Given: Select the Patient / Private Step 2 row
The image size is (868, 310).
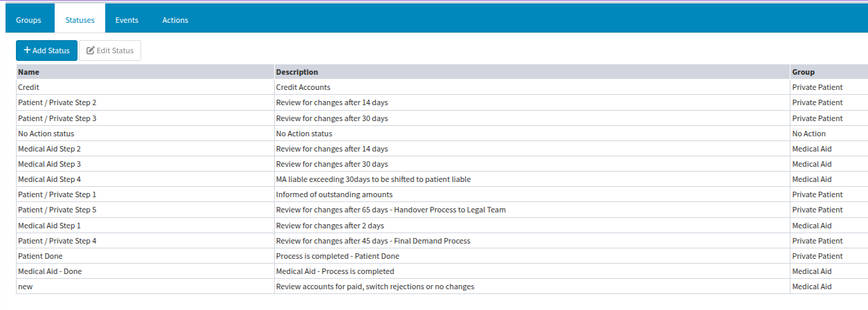Looking at the screenshot, I should (x=442, y=102).
